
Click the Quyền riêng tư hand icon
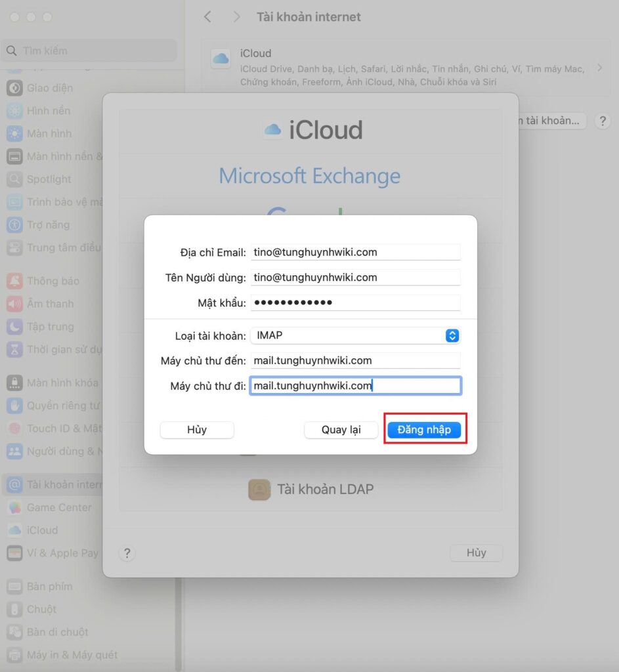(x=14, y=406)
